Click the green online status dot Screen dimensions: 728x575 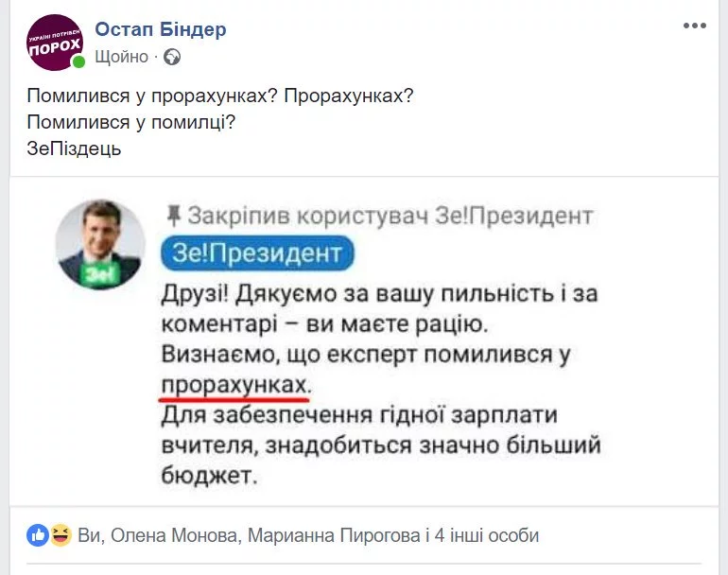tap(78, 61)
